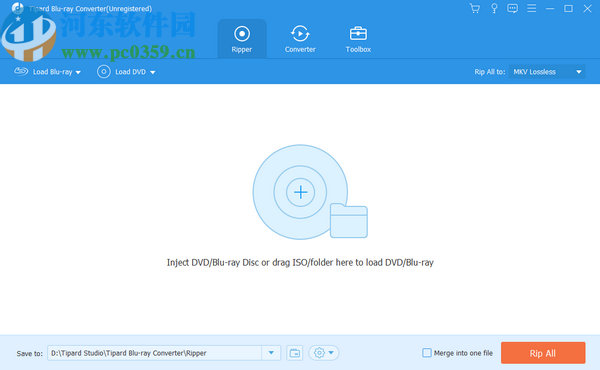
Task: Switch to the Ripper tab
Action: (242, 39)
